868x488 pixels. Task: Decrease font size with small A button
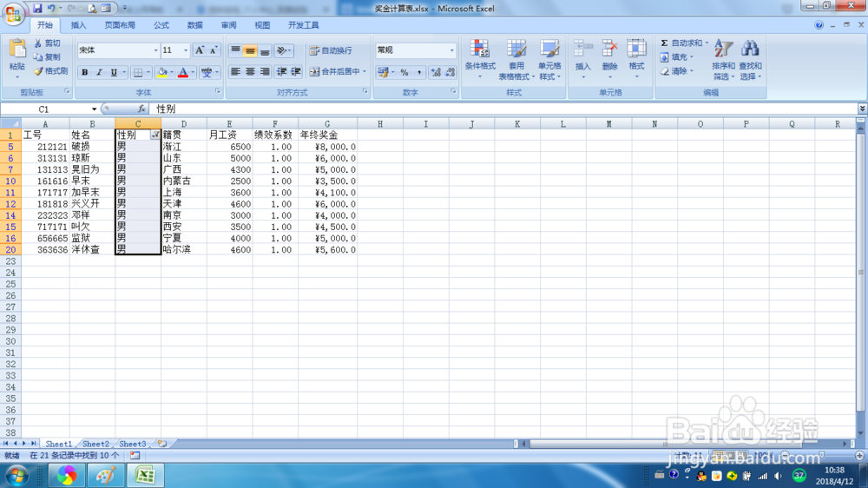click(x=214, y=50)
